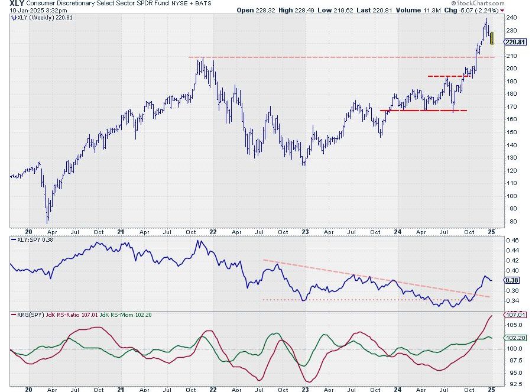Click the JdK RS-Ratio 107.01 legend text
The height and width of the screenshot is (392, 532).
pos(72,315)
